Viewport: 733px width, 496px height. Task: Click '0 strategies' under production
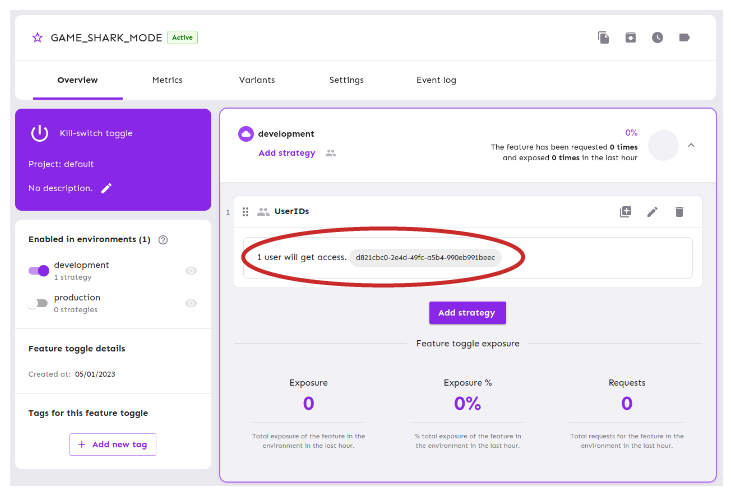[x=76, y=309]
